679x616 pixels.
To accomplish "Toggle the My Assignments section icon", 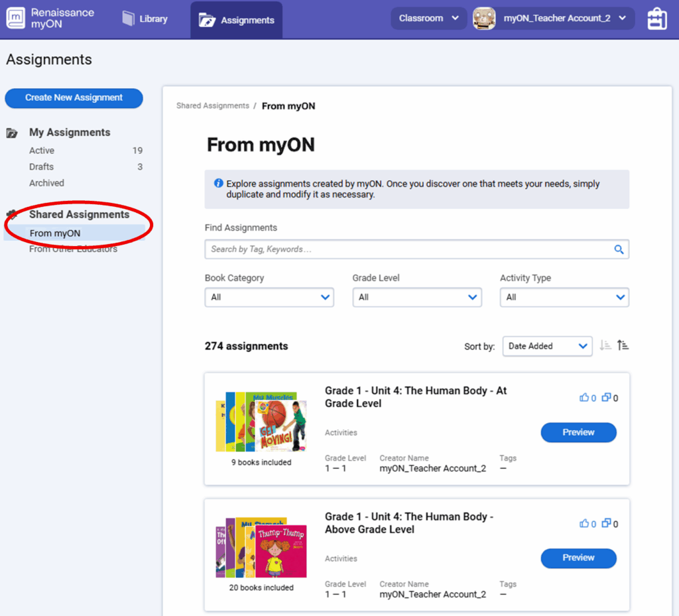I will pos(12,132).
